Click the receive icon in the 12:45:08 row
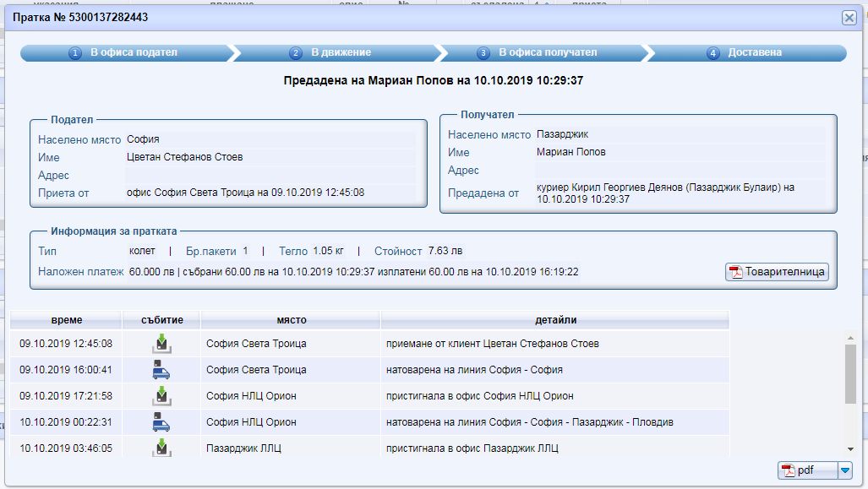Viewport: 868px width, 489px height. click(x=161, y=344)
